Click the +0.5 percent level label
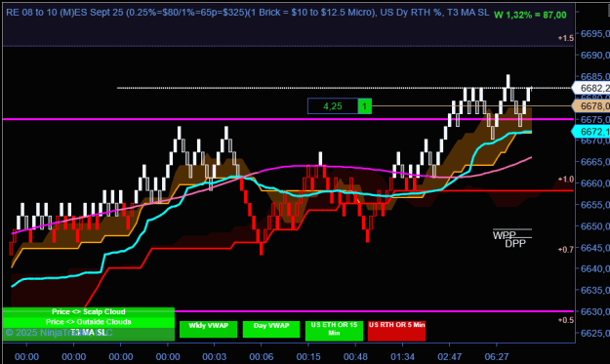The height and width of the screenshot is (364, 610). [566, 320]
